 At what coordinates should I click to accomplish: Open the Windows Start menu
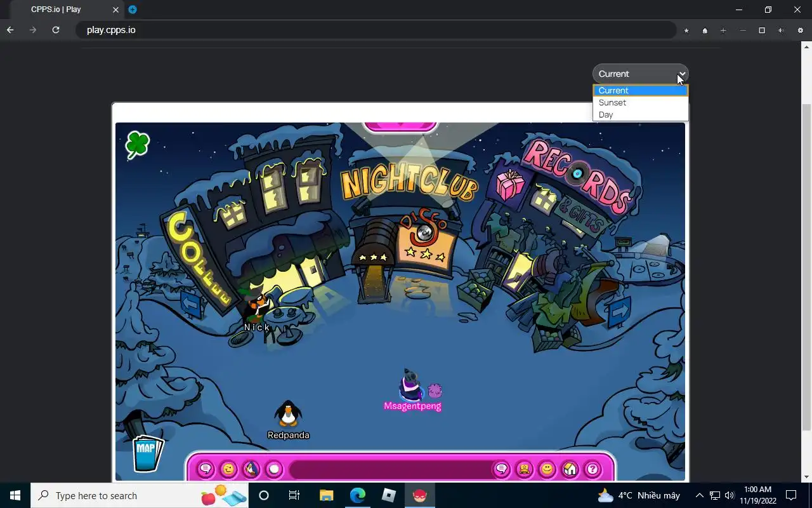(15, 495)
